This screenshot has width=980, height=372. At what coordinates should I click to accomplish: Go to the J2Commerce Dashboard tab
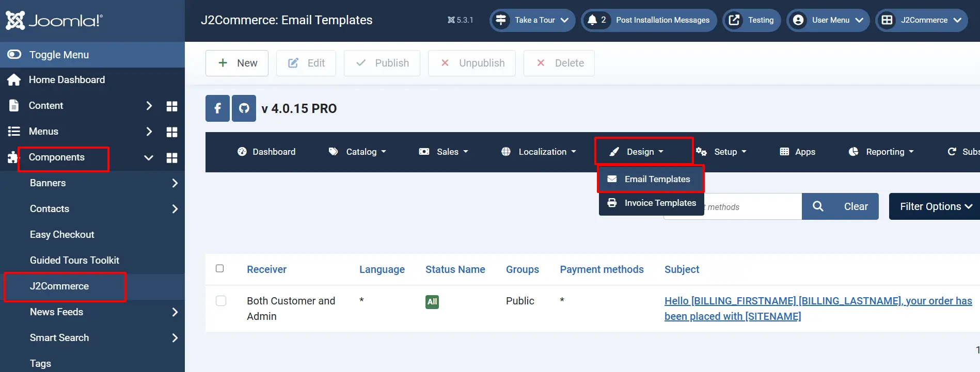point(266,152)
